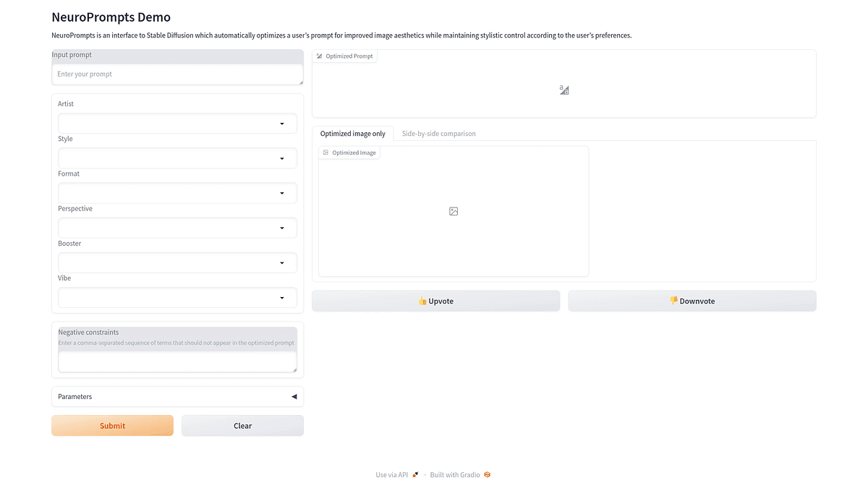Switch to Side-by-side comparison tab

pos(439,134)
